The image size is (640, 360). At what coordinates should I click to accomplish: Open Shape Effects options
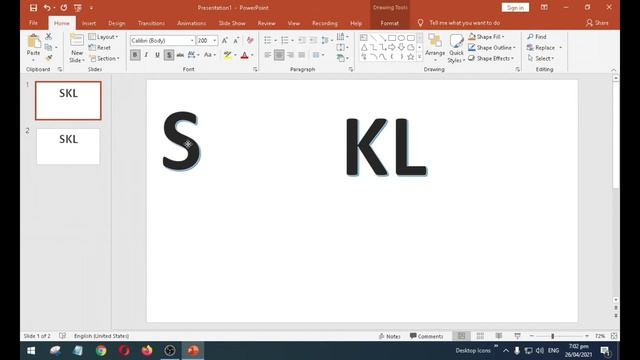point(491,58)
